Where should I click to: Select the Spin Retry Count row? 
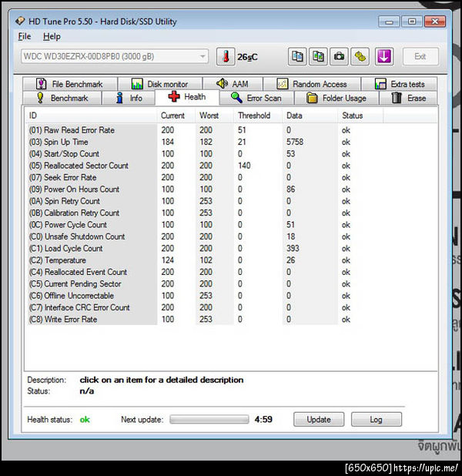[205, 201]
